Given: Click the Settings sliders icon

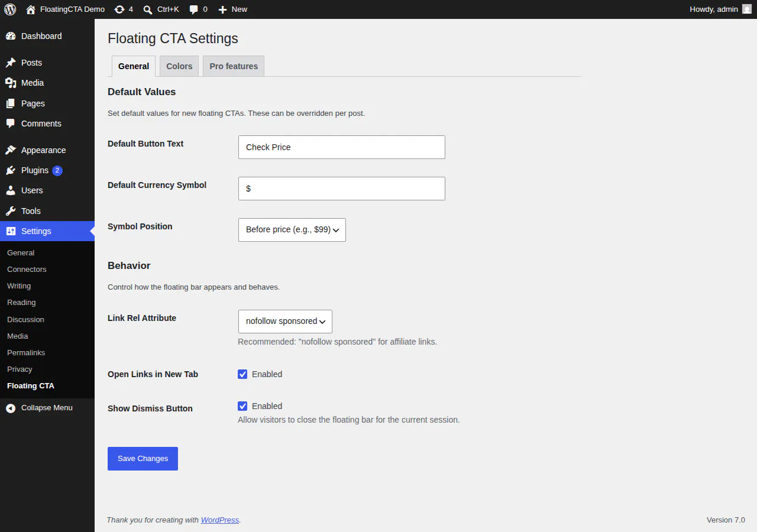Looking at the screenshot, I should (x=11, y=231).
